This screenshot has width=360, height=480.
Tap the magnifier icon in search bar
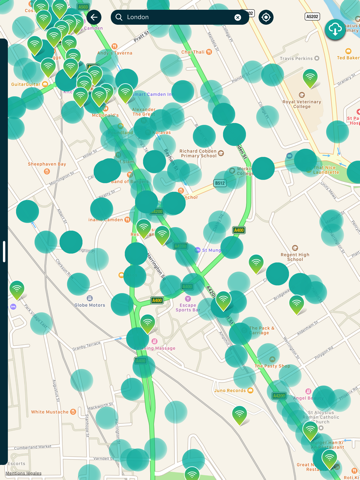coord(119,17)
